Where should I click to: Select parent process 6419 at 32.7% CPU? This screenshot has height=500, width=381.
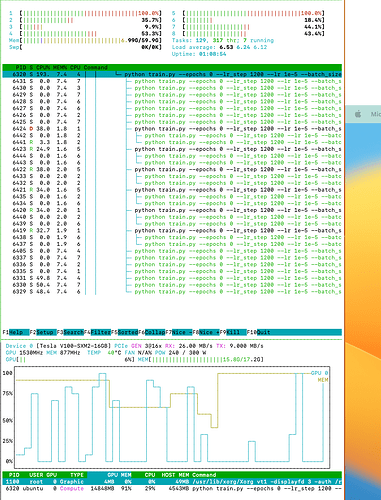coord(172,230)
